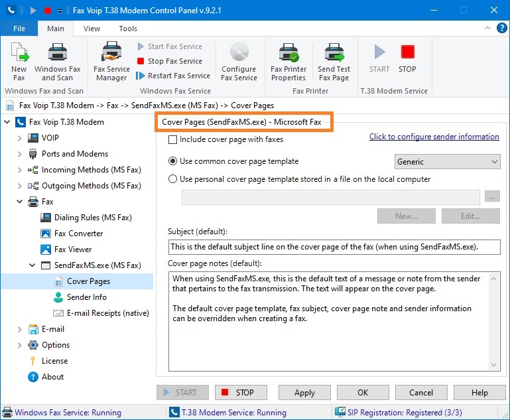
Task: Click the New... template button
Action: click(x=407, y=216)
